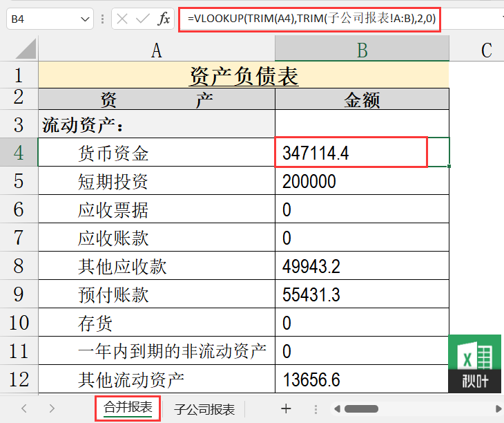Select row 4 header

[x=19, y=152]
